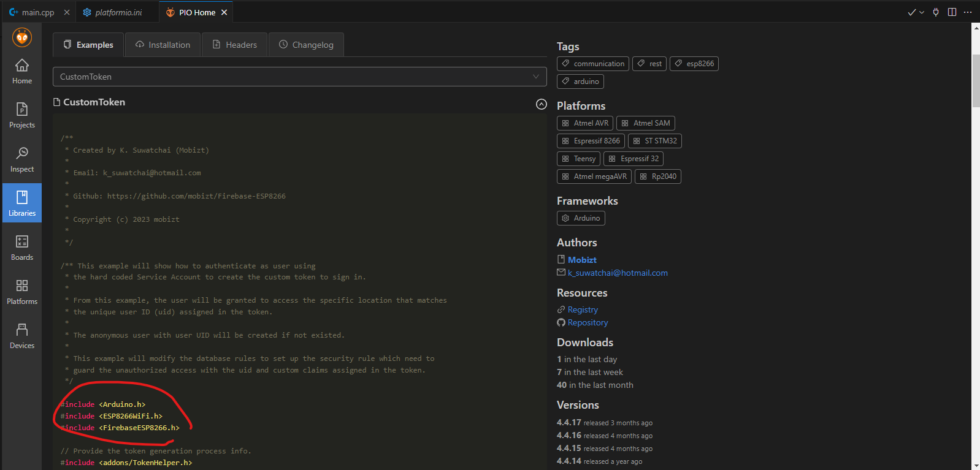Click the Github URL in the code comment
Viewport: 980px width, 470px height.
pyautogui.click(x=196, y=196)
